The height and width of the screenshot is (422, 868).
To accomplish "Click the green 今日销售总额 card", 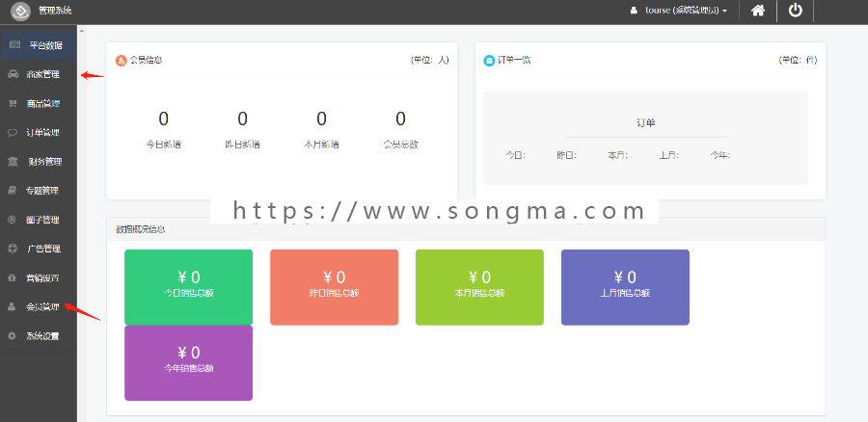I will click(x=189, y=287).
